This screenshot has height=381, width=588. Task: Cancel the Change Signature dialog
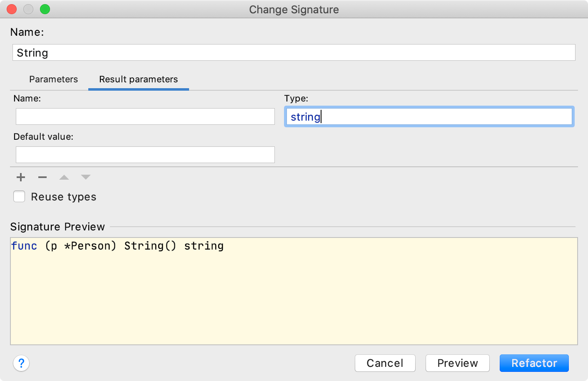click(x=385, y=363)
